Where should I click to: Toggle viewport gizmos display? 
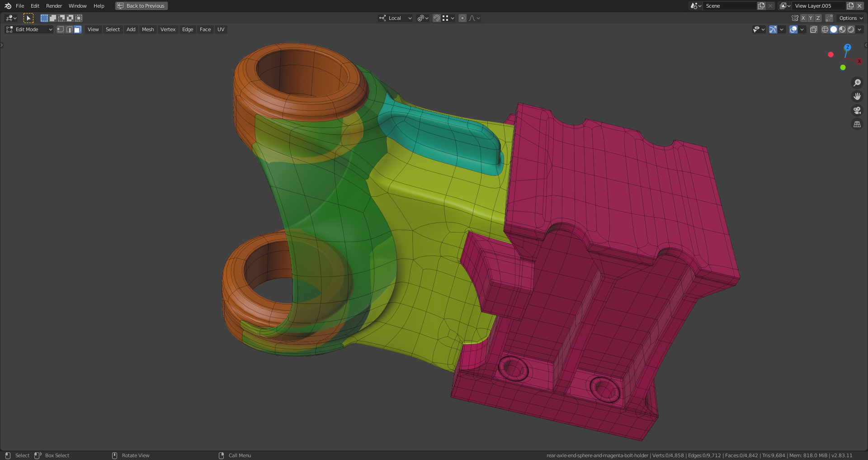point(773,29)
